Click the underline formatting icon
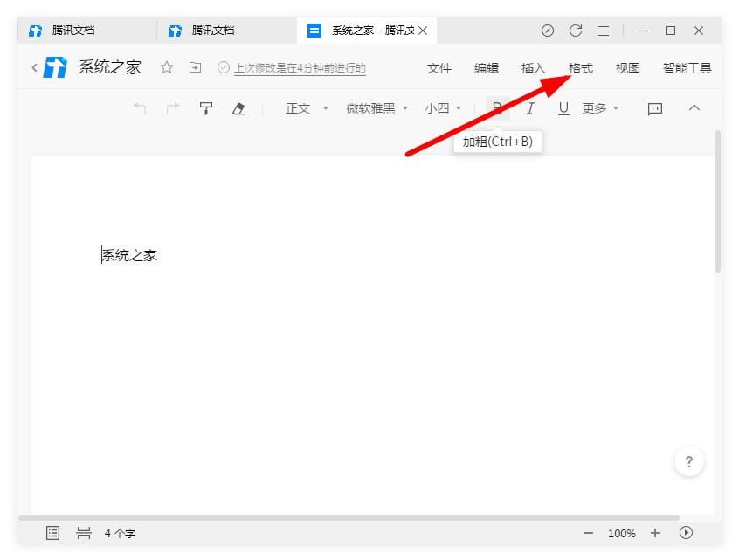The height and width of the screenshot is (560, 739). tap(563, 108)
